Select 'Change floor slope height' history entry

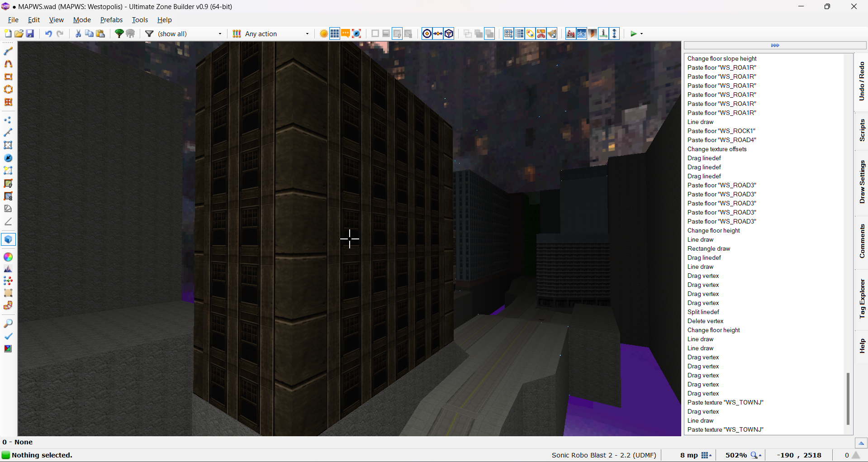(722, 58)
